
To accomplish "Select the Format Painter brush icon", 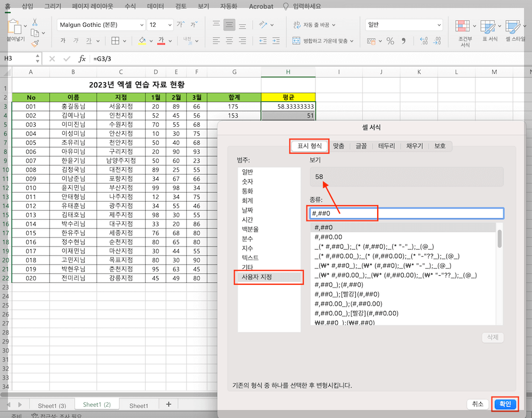I will pos(35,44).
